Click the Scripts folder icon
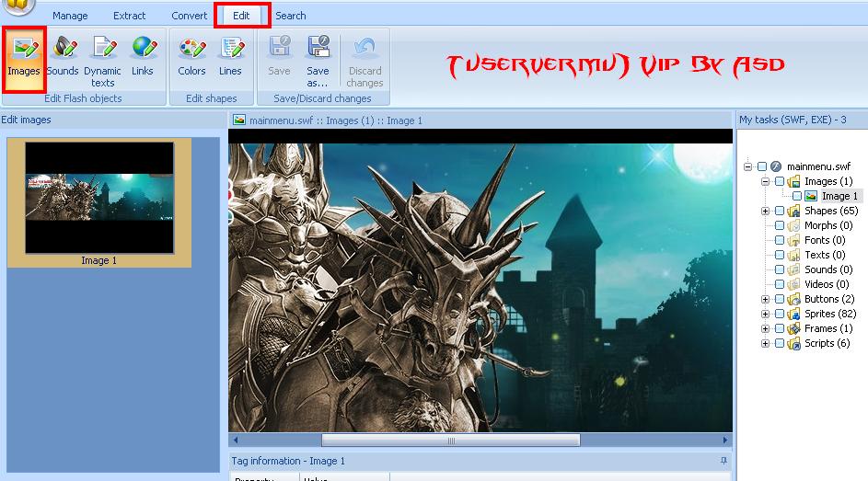Screen dimensions: 868x481 [793, 343]
